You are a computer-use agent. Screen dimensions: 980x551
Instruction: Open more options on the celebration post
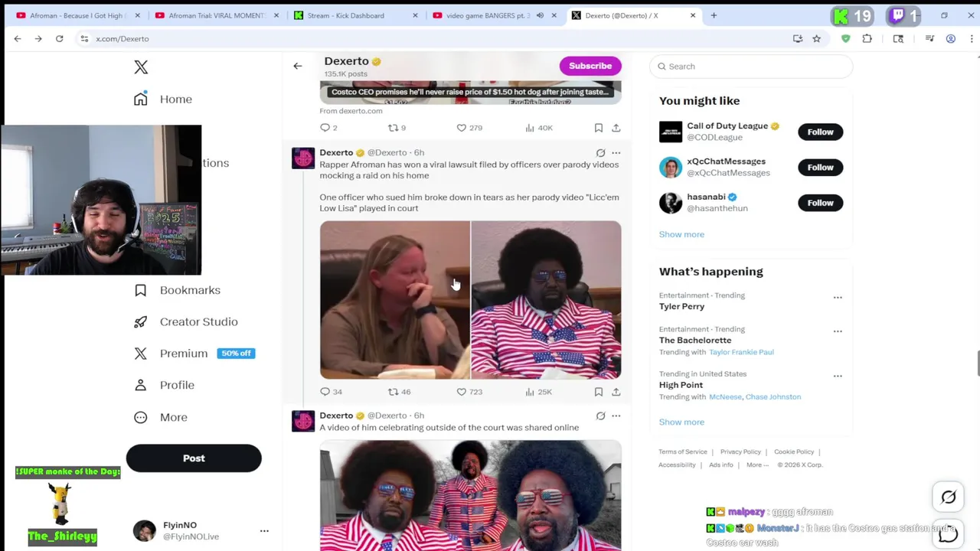[616, 416]
